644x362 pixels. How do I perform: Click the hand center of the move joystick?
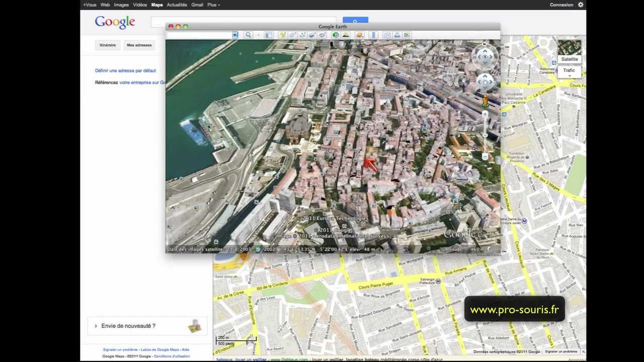click(x=485, y=81)
